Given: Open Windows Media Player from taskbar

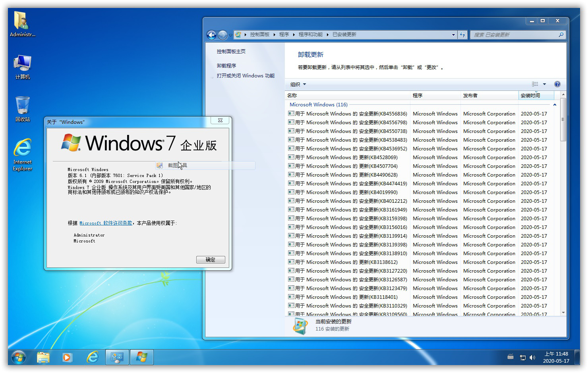Looking at the screenshot, I should point(68,357).
